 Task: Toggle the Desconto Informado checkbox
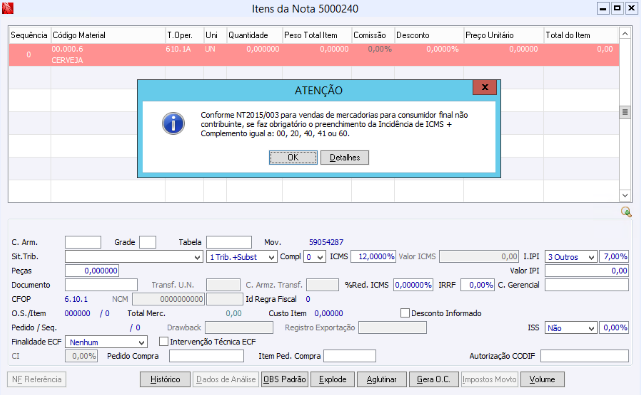pyautogui.click(x=405, y=313)
